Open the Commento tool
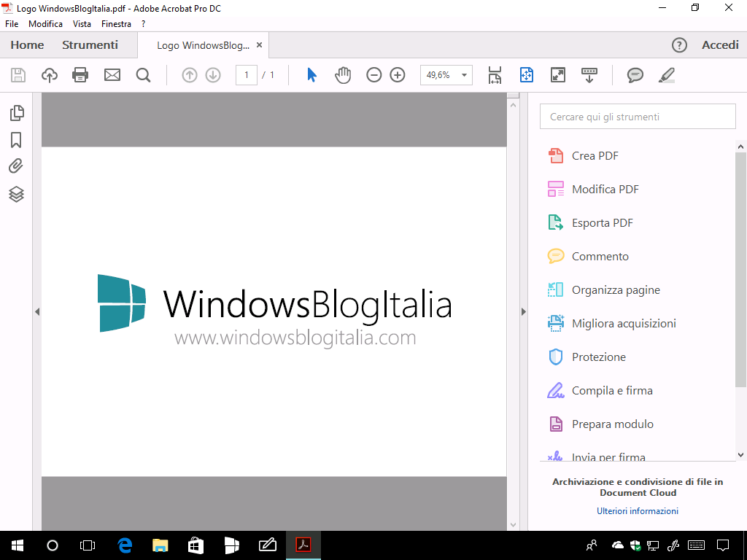 tap(589, 256)
